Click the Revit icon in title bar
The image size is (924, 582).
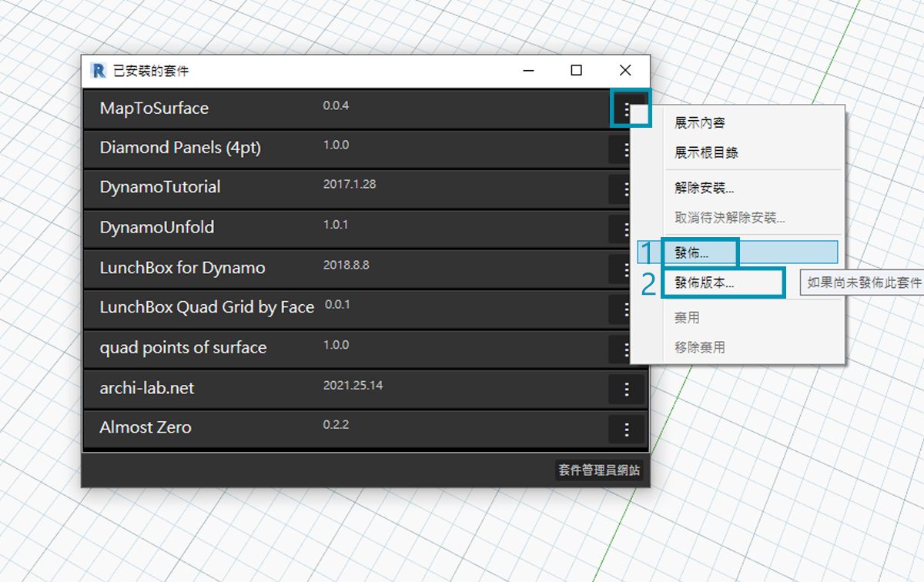point(99,71)
